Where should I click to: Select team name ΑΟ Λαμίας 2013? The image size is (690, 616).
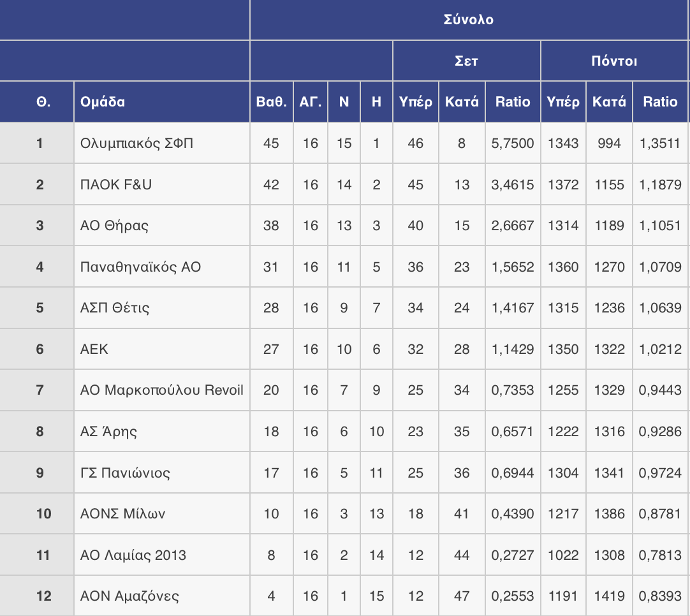(133, 555)
